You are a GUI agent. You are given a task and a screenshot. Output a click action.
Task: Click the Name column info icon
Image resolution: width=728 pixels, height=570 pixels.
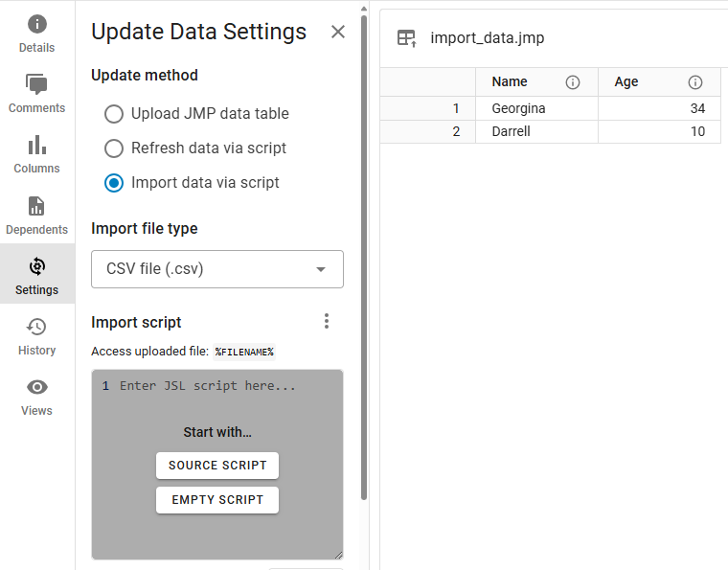(573, 82)
